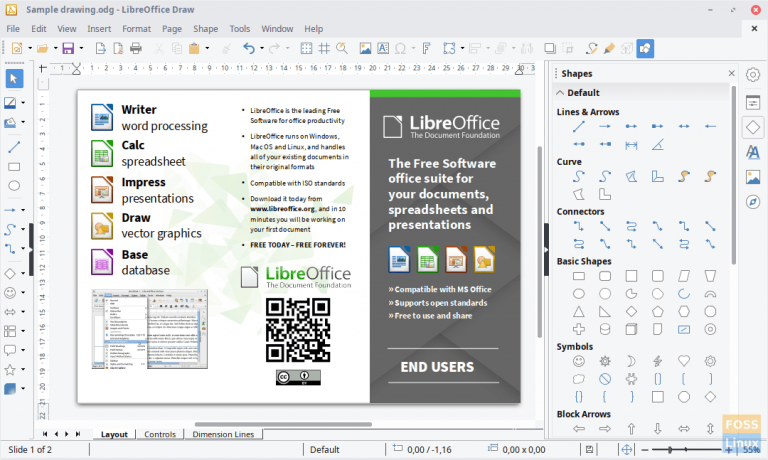Select the arrow Select tool
The image size is (768, 460).
pyautogui.click(x=14, y=78)
